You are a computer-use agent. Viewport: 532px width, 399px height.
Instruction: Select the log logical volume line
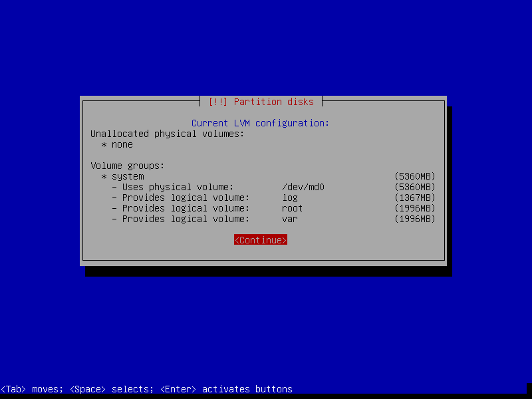[289, 198]
